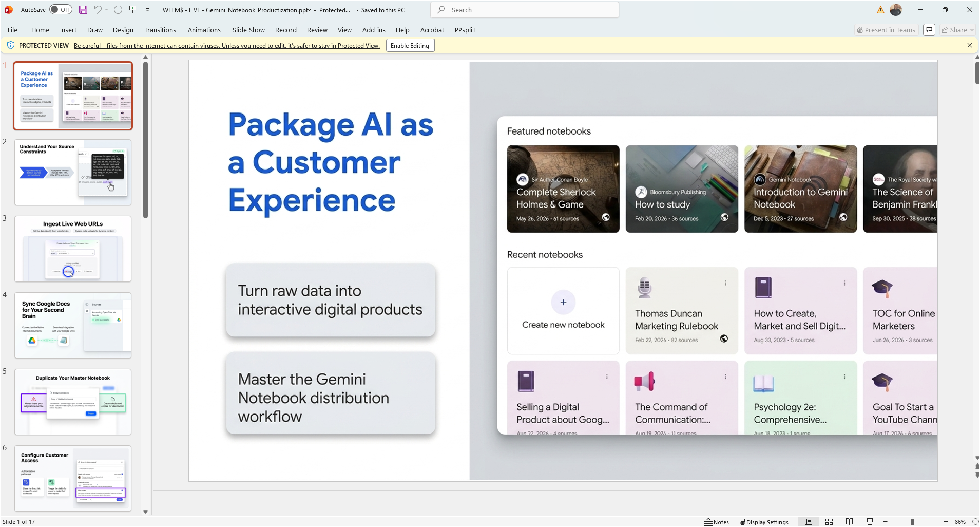Click the Protected View warning message link
This screenshot has width=980, height=527.
[x=227, y=46]
